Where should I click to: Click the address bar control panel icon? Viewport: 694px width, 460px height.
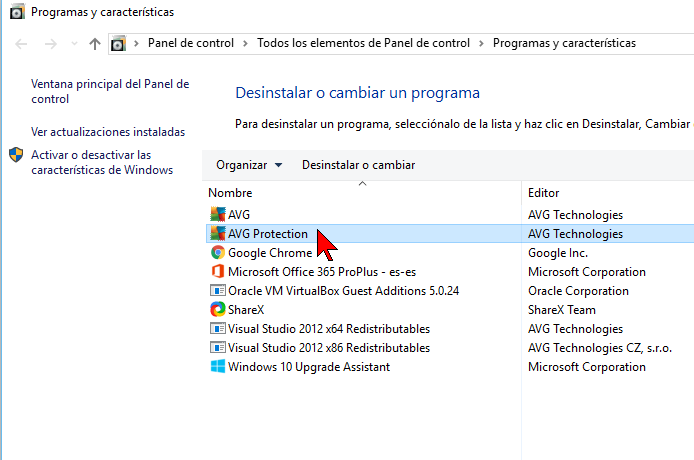118,43
